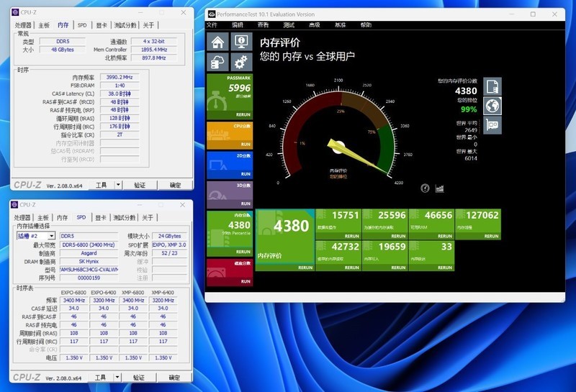Click the upper CPU-Z window title icon
The width and height of the screenshot is (576, 392).
(x=15, y=12)
